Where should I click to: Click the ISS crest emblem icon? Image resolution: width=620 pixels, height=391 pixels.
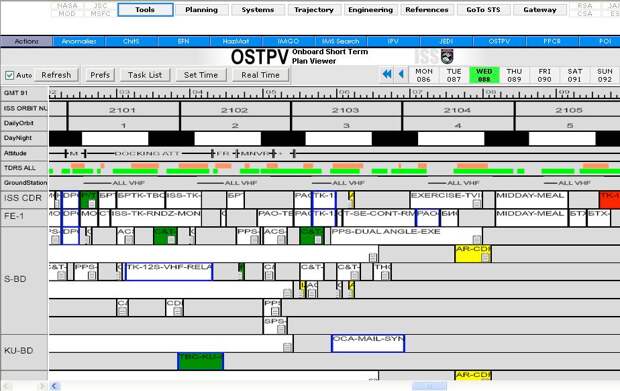pyautogui.click(x=447, y=56)
